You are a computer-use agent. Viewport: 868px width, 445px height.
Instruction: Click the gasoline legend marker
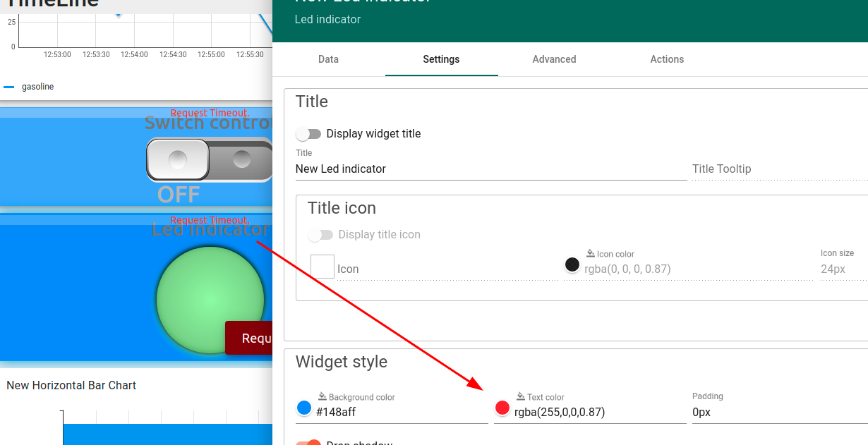tap(8, 87)
